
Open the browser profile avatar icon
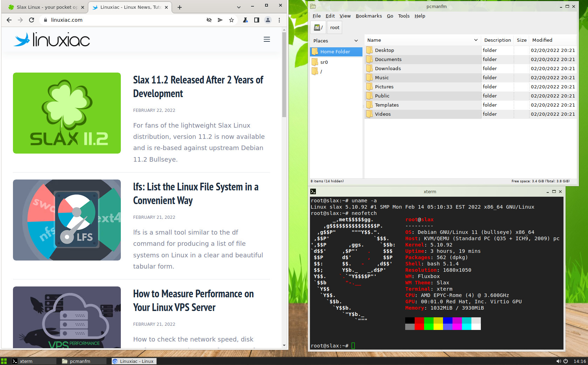pyautogui.click(x=268, y=20)
